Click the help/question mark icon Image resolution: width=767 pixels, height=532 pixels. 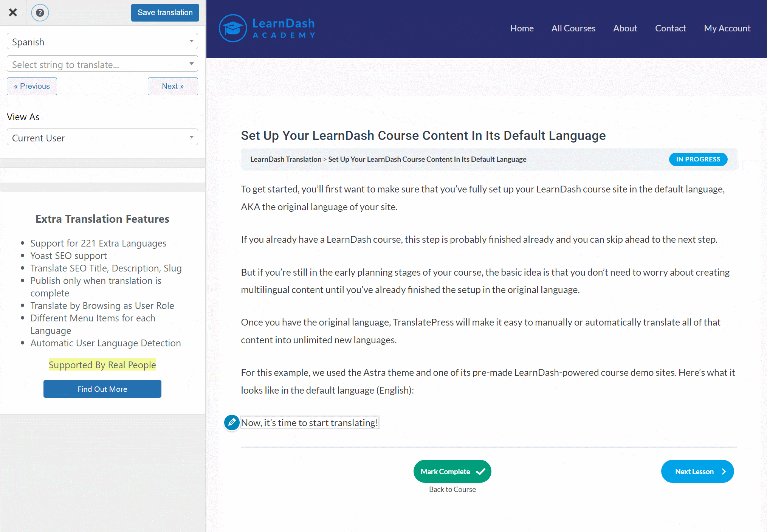point(40,12)
